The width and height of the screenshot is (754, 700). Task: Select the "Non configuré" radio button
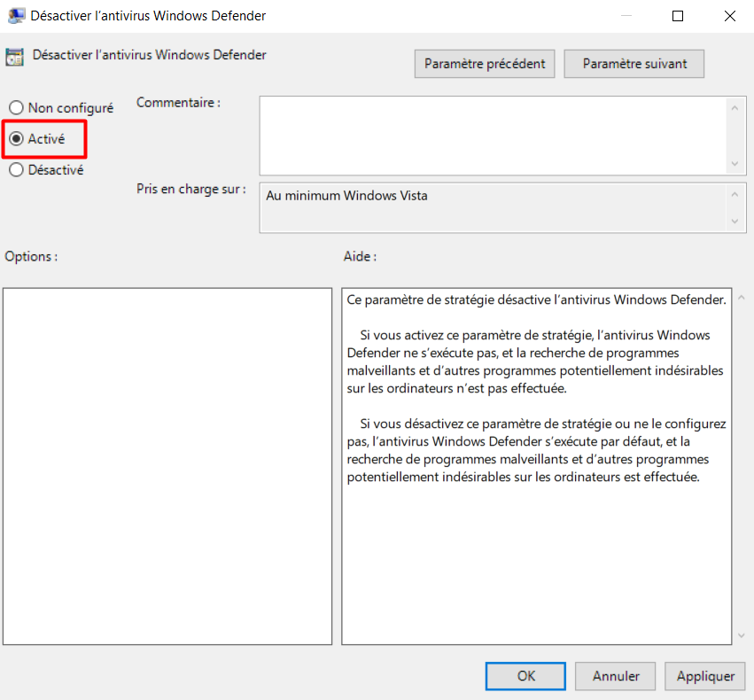click(x=16, y=107)
